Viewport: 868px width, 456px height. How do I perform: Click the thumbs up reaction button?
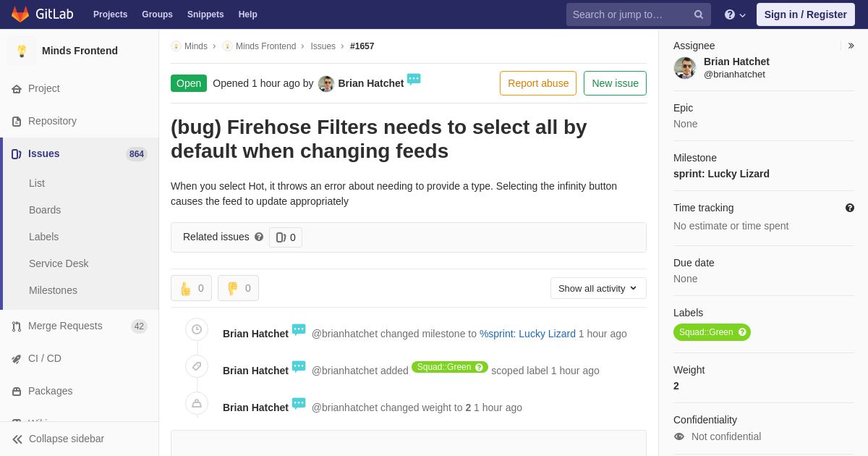(191, 288)
